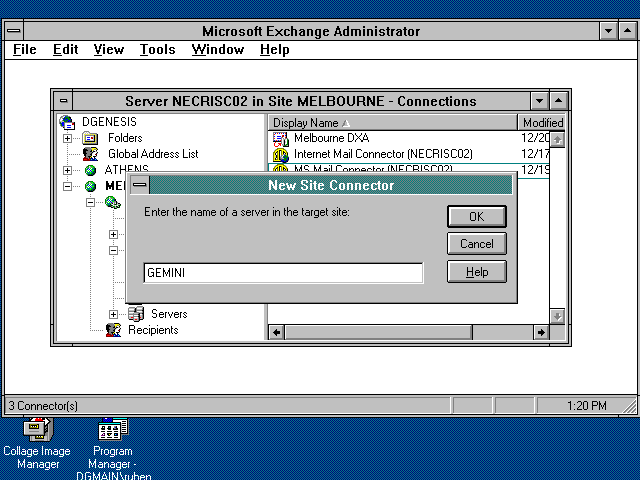Open the Help menu

pyautogui.click(x=275, y=49)
